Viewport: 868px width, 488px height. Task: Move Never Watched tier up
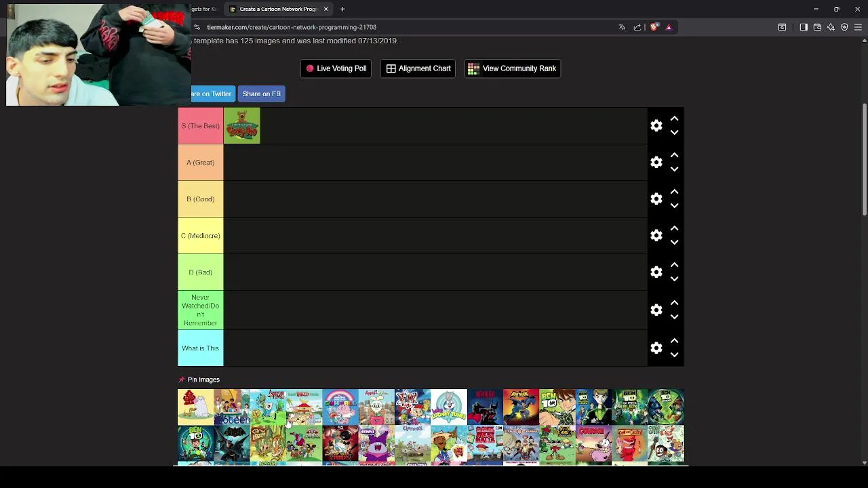tap(674, 303)
